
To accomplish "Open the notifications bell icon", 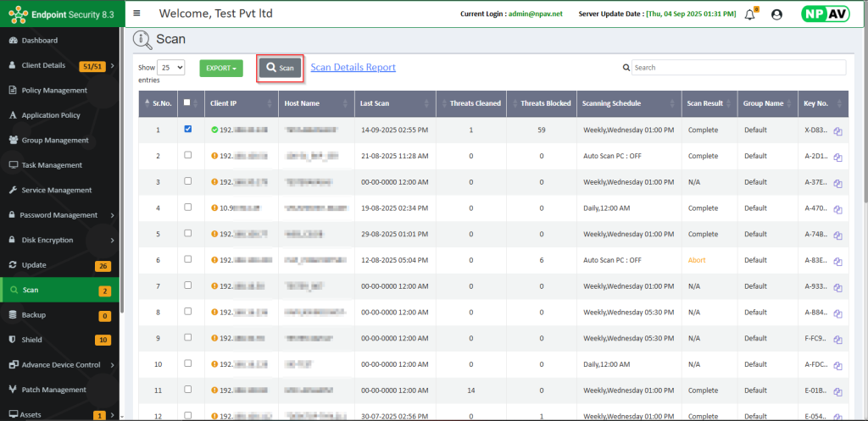I will [749, 14].
